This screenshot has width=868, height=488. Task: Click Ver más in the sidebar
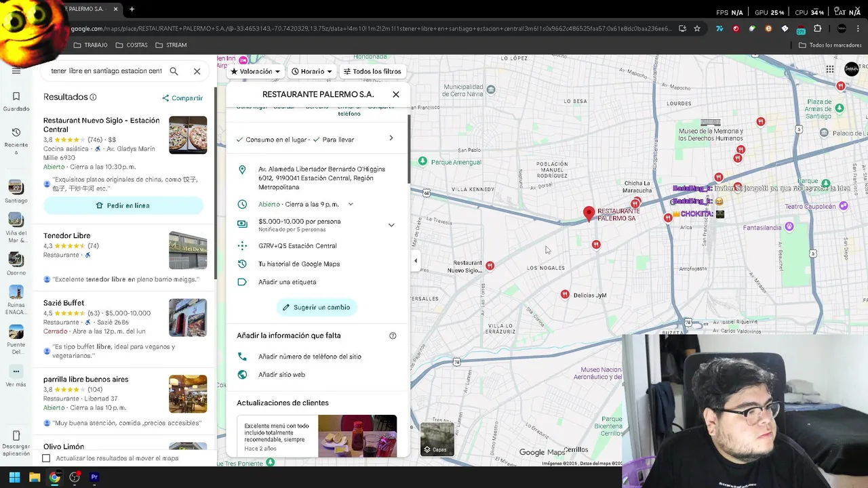pos(16,377)
